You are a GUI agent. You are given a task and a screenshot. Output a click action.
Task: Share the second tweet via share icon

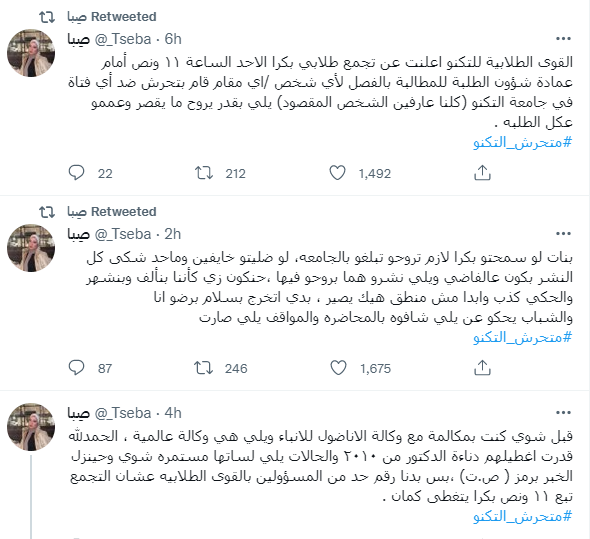pos(482,368)
